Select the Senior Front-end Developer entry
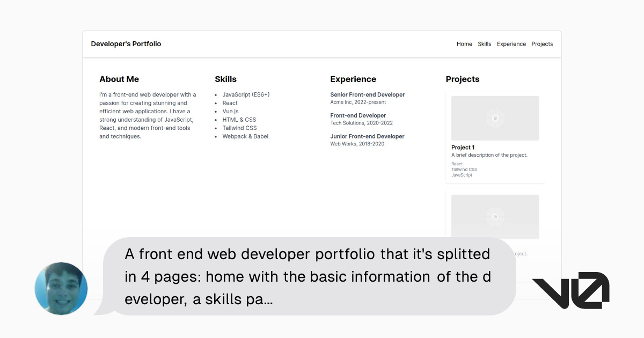This screenshot has height=338, width=644. point(367,94)
